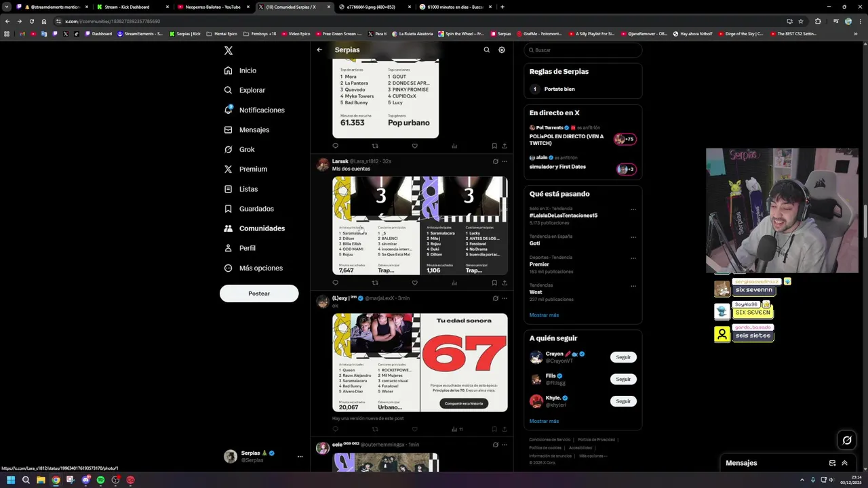Open Serpias account menu dots
This screenshot has height=488, width=868.
point(300,456)
